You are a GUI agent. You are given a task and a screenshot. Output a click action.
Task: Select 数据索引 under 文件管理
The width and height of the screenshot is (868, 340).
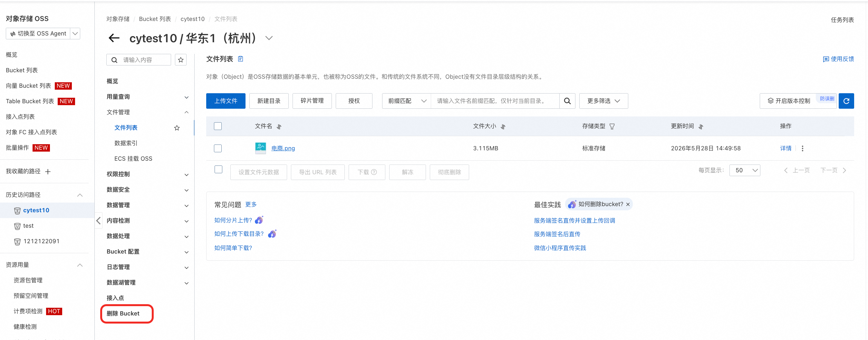[126, 143]
